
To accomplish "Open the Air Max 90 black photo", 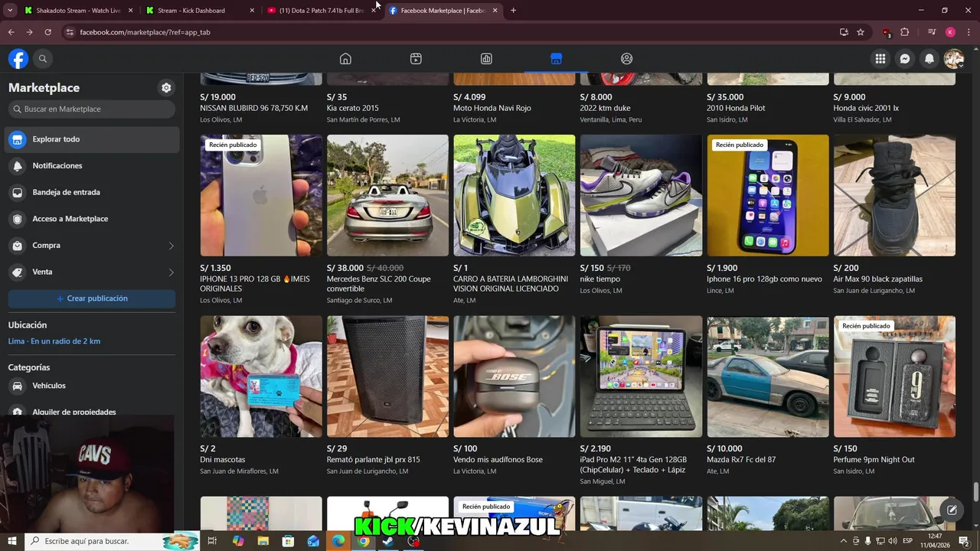I will coord(894,195).
